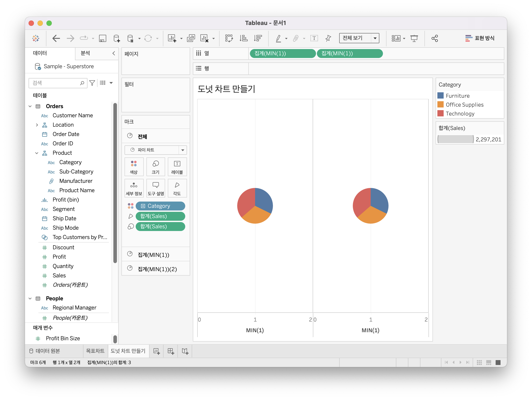Click the Technology red color swatch
The image size is (532, 400).
pyautogui.click(x=441, y=113)
